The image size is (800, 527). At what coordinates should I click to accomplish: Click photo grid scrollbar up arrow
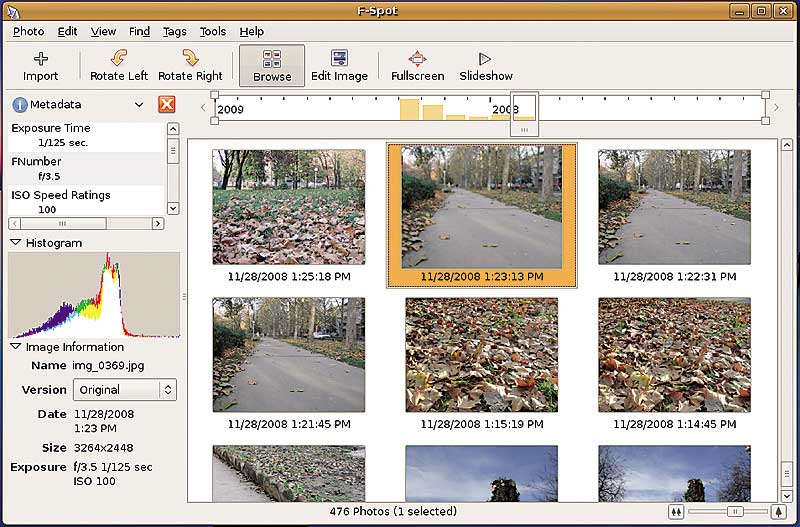coord(786,146)
